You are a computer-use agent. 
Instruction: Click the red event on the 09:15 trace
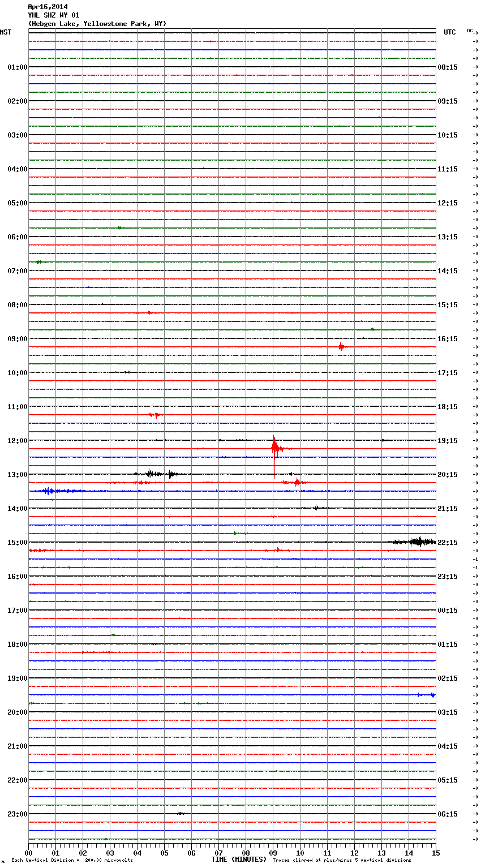(341, 346)
